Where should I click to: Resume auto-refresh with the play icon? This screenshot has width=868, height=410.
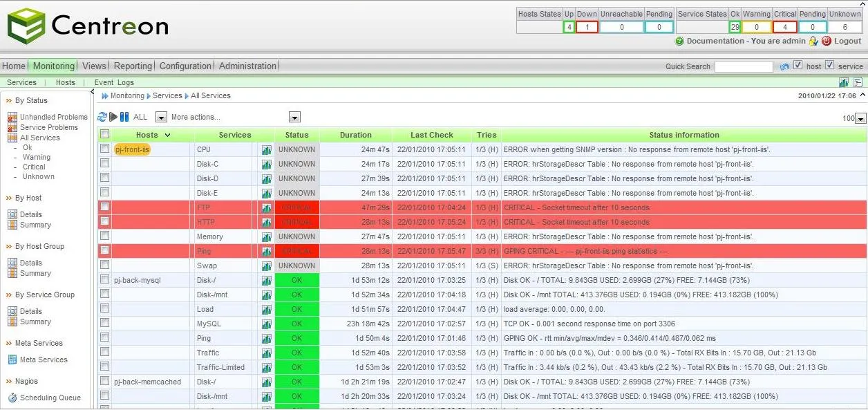(112, 117)
